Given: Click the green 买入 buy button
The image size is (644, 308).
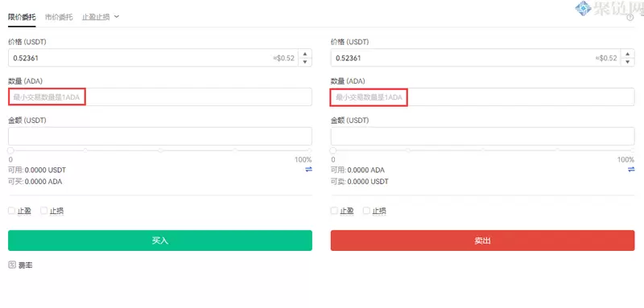Looking at the screenshot, I should (160, 240).
